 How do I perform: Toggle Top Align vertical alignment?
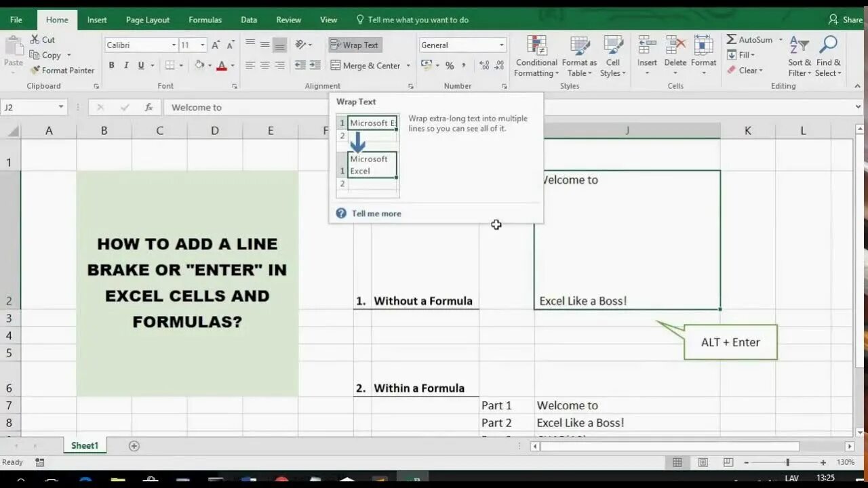point(250,45)
